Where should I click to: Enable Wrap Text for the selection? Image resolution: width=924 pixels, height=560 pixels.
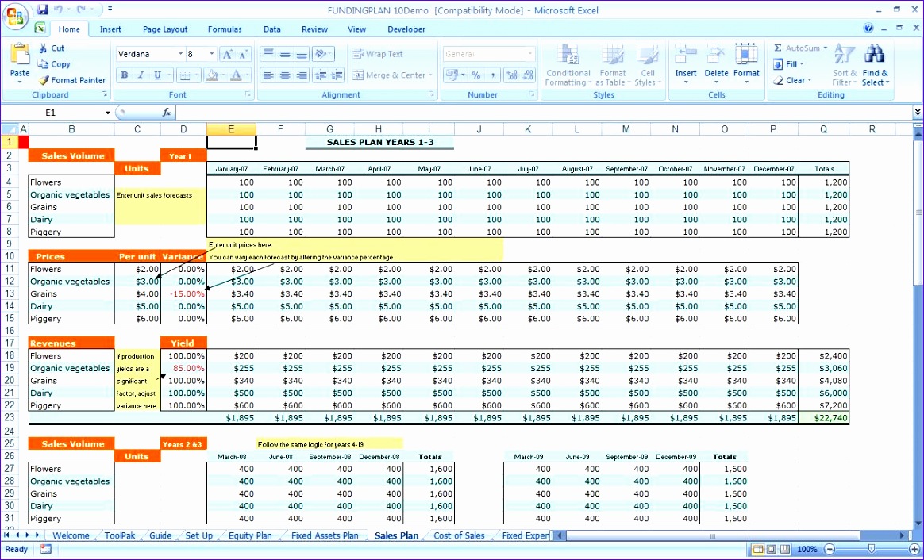(387, 53)
